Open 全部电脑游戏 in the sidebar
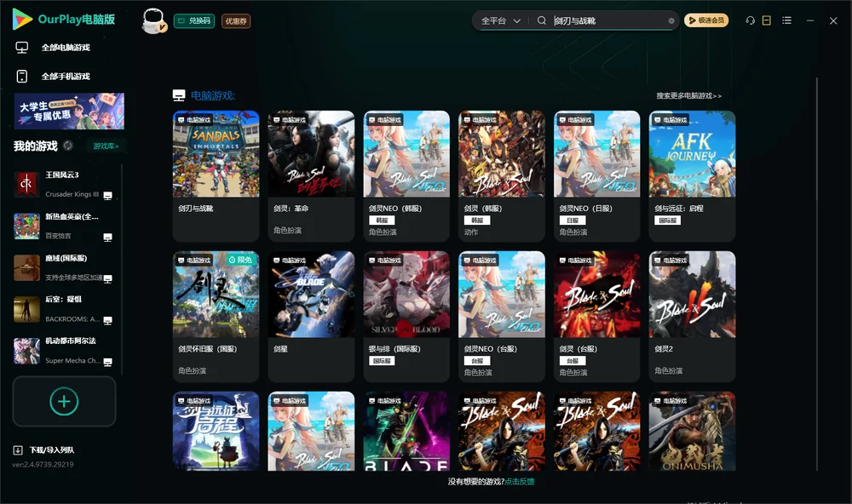Image resolution: width=852 pixels, height=504 pixels. [66, 48]
